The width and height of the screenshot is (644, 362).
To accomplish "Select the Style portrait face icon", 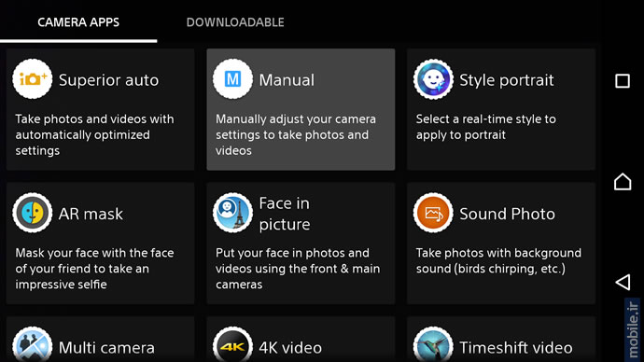I will coord(433,78).
